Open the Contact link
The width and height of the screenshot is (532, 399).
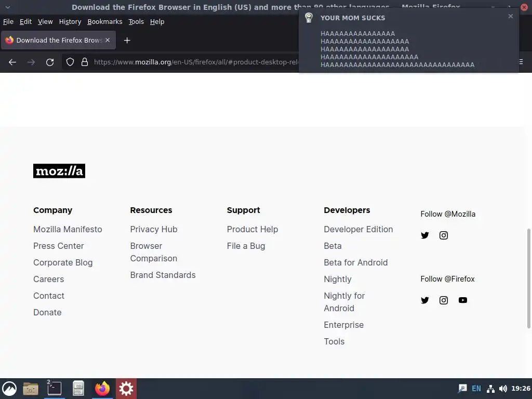[48, 296]
